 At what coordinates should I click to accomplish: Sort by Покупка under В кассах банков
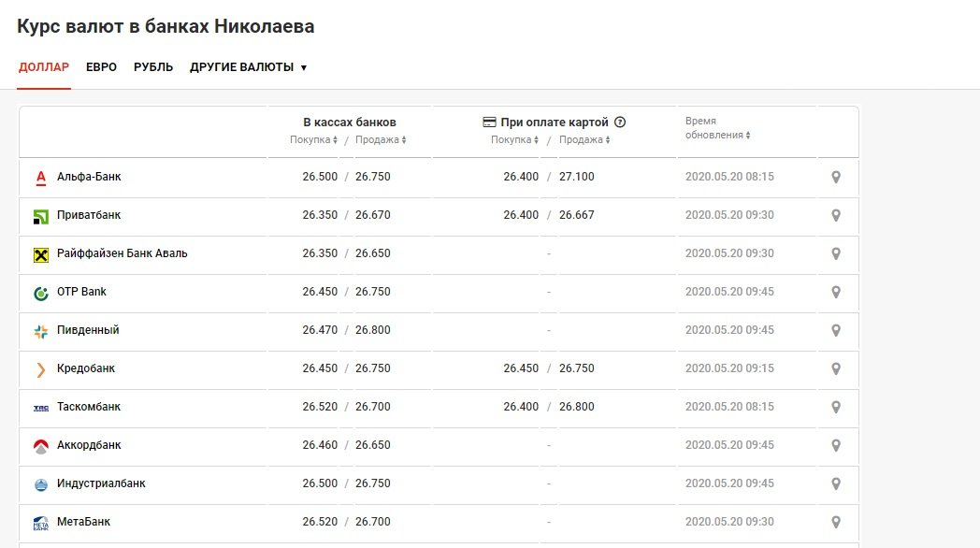click(x=314, y=140)
